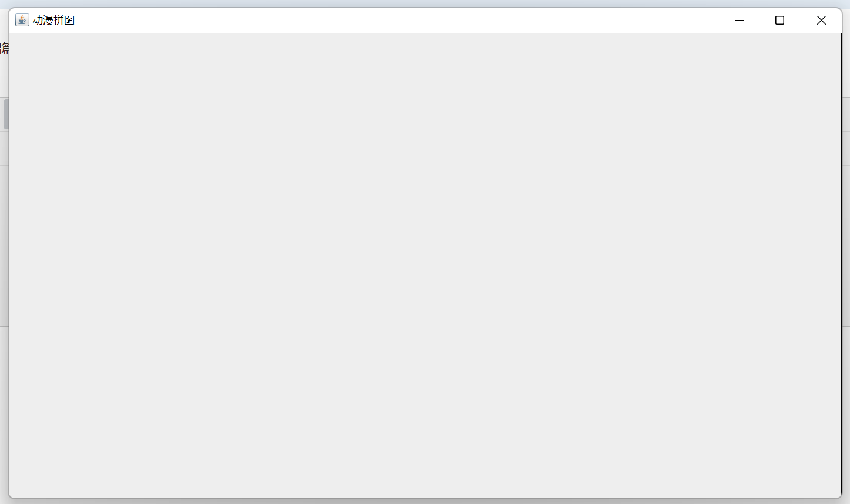The height and width of the screenshot is (504, 850).
Task: Select the square maximize icon in title bar
Action: 780,21
